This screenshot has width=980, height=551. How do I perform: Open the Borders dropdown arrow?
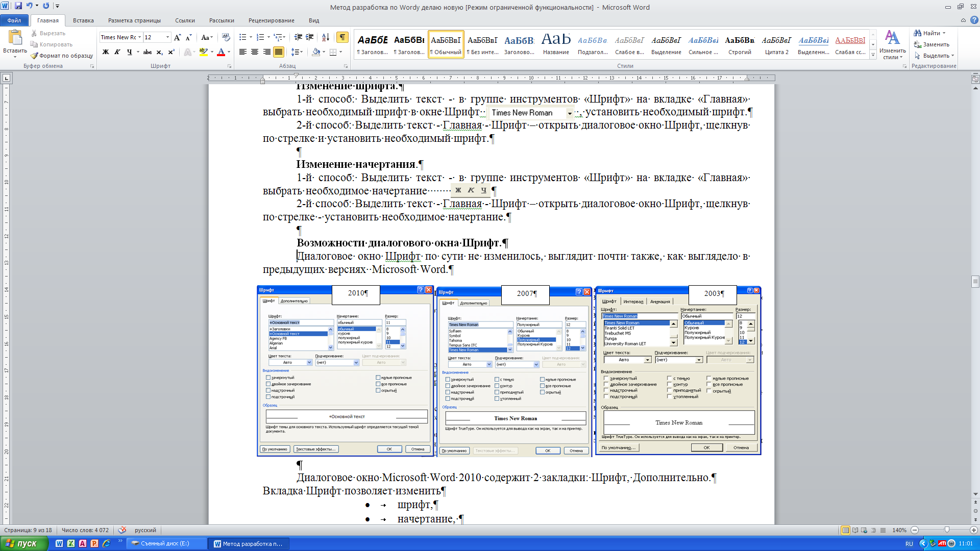point(340,52)
